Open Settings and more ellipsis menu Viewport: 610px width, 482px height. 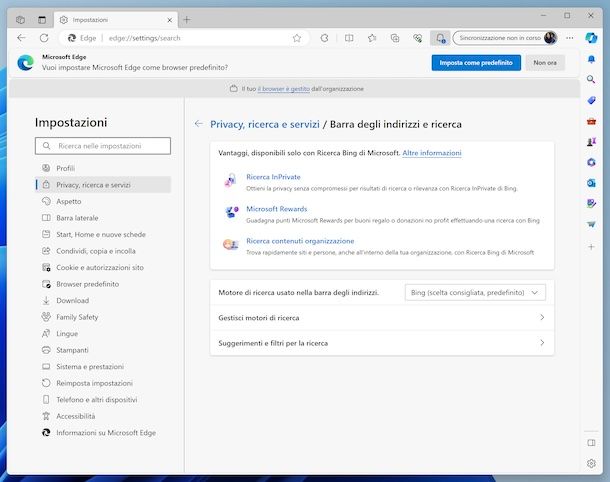coord(570,38)
